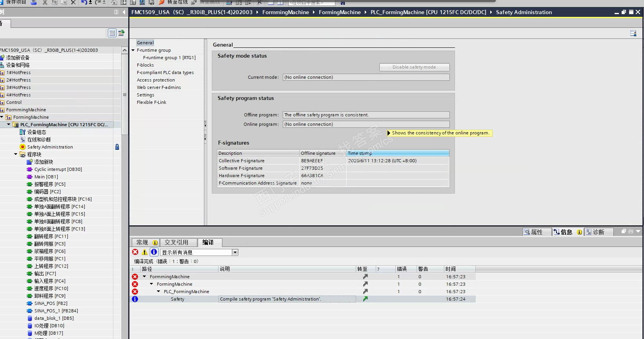The image size is (644, 339).
Task: Open Safety Administration in the project tree
Action: (50, 147)
